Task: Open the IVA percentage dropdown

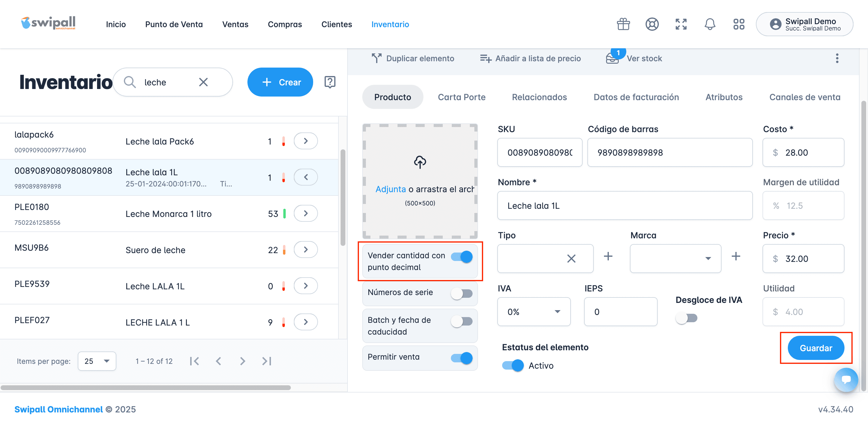Action: click(x=534, y=312)
